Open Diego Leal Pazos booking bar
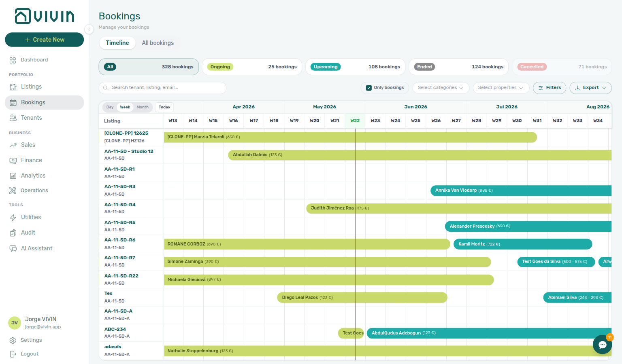 [362, 298]
